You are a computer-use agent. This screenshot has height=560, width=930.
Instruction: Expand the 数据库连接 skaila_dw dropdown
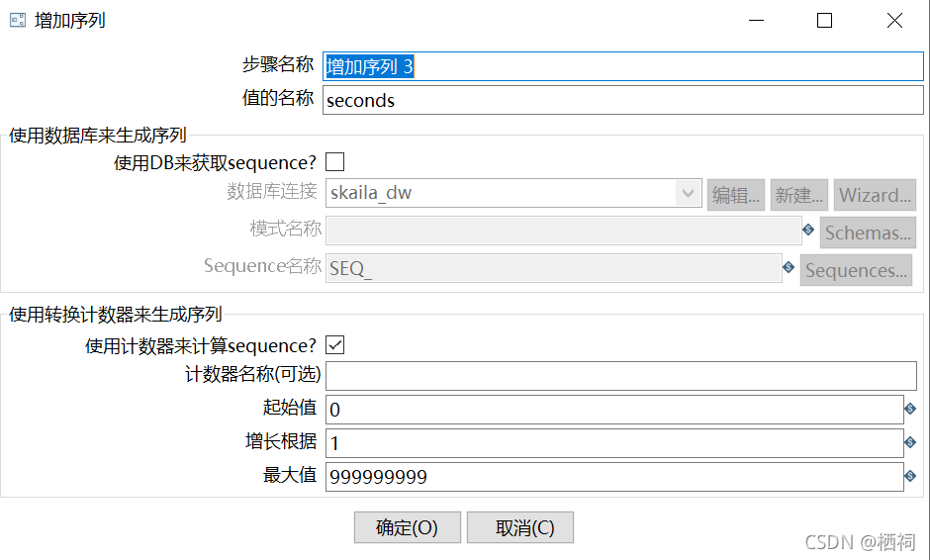pyautogui.click(x=689, y=194)
